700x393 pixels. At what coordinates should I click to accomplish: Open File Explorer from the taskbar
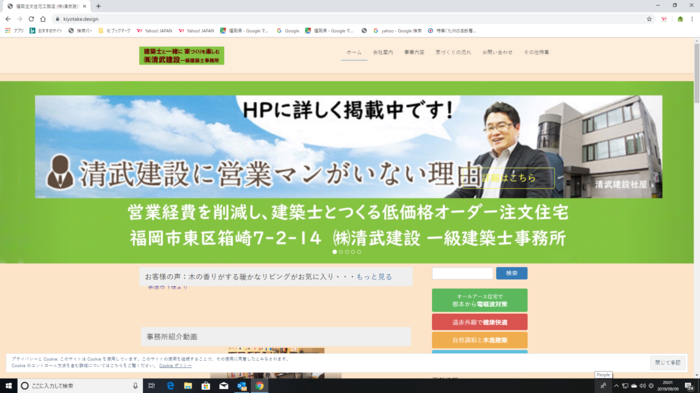click(x=188, y=386)
